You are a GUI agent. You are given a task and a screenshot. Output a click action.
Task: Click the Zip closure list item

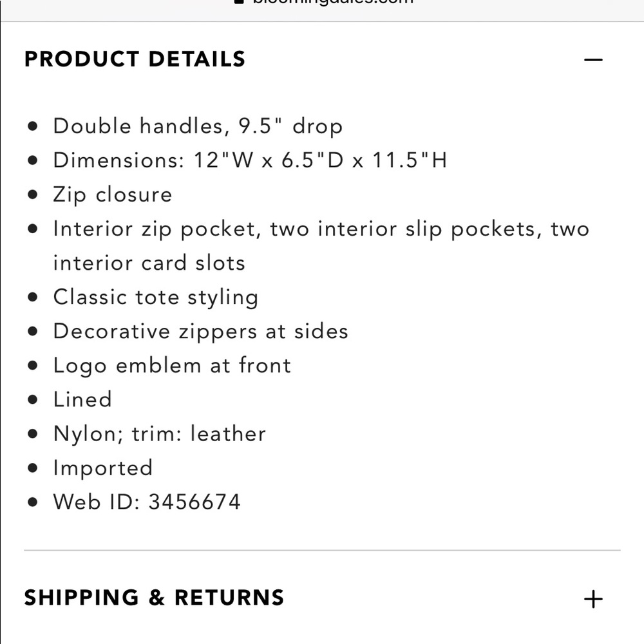pos(113,194)
